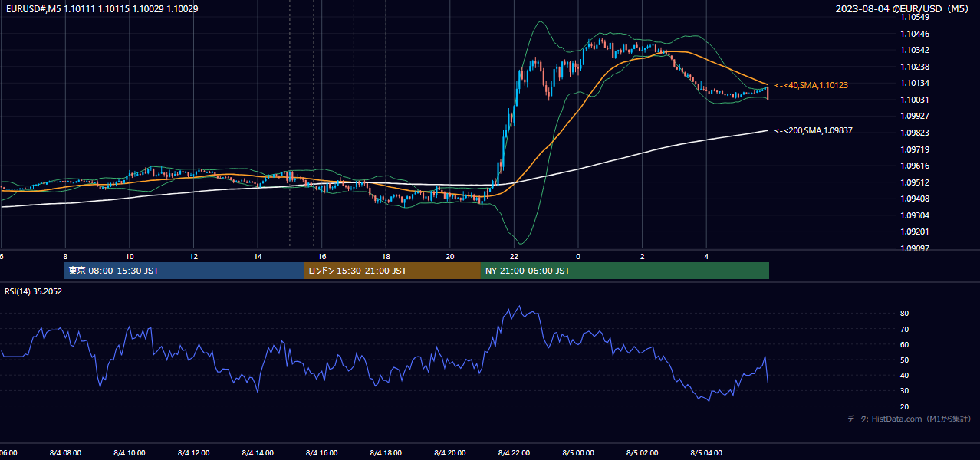980x460 pixels.
Task: Click the 8/4 20:00 time label
Action: coord(450,452)
